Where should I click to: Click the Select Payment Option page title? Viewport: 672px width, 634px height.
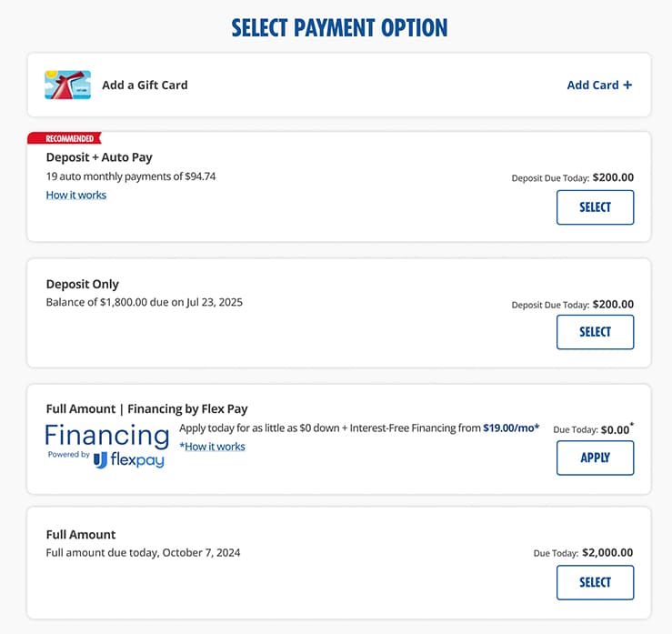[x=339, y=27]
